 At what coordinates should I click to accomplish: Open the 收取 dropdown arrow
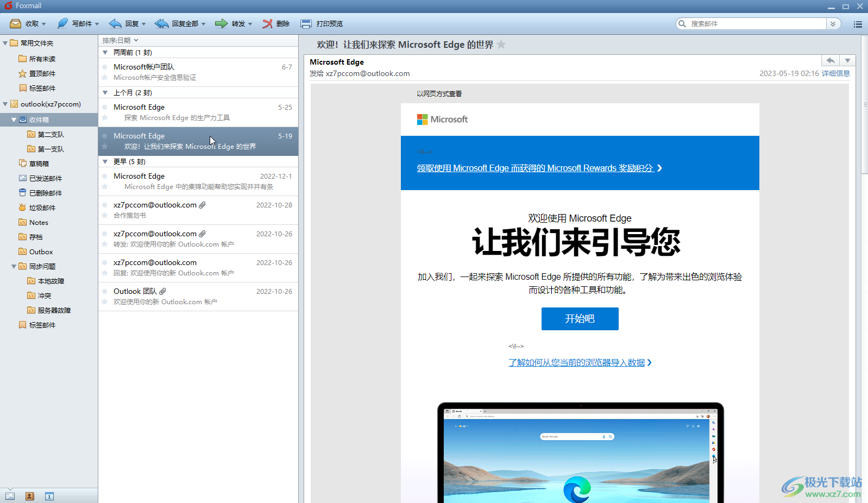(44, 24)
